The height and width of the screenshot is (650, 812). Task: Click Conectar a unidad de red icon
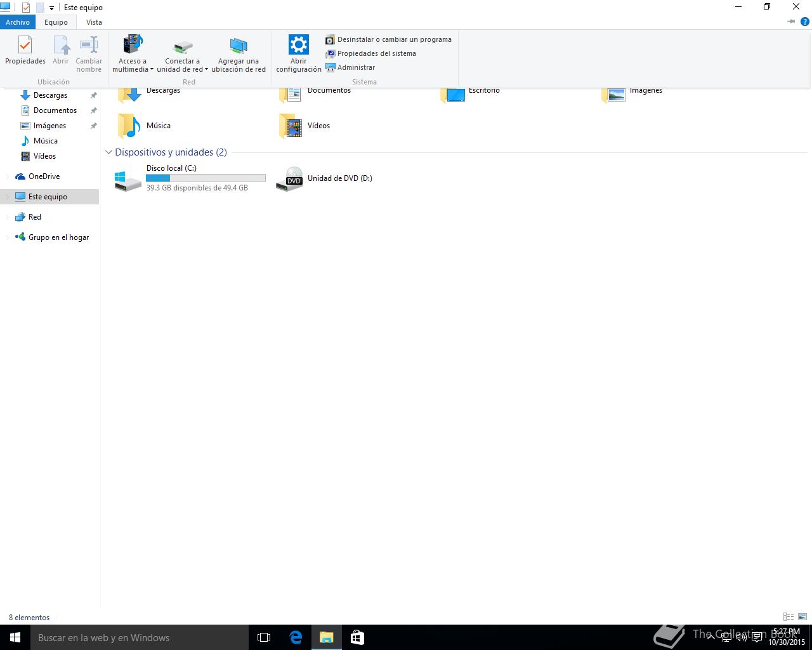pyautogui.click(x=183, y=47)
